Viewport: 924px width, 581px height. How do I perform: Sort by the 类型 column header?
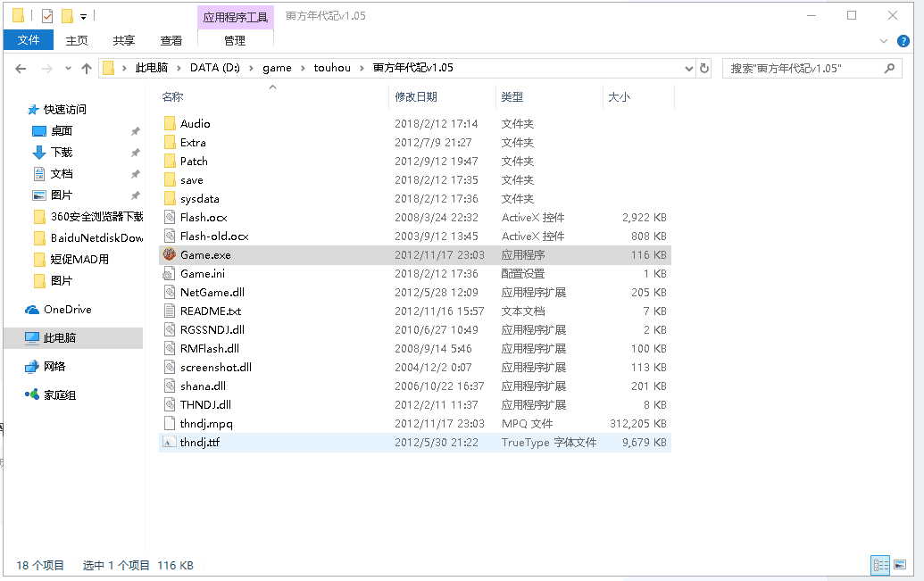click(x=512, y=96)
